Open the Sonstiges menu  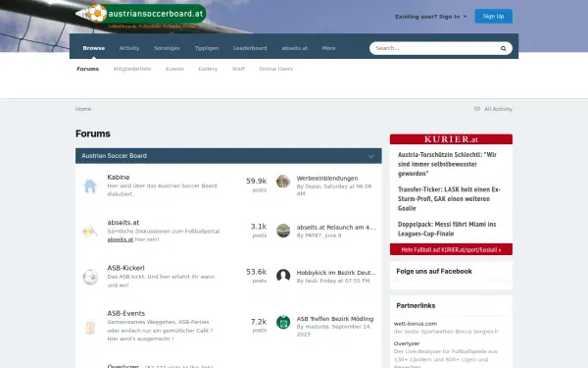point(167,48)
